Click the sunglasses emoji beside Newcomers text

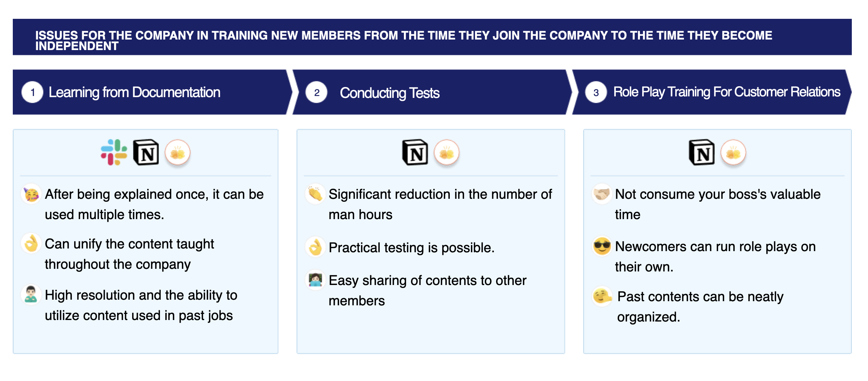[602, 246]
